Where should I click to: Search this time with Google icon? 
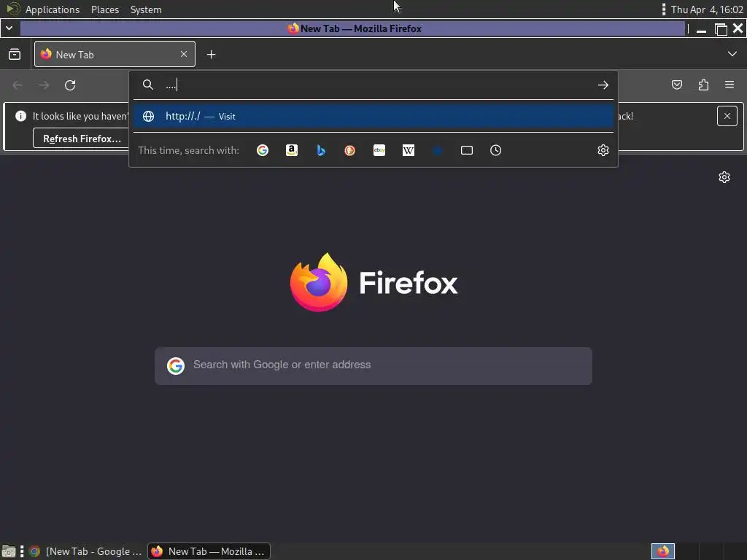[263, 150]
